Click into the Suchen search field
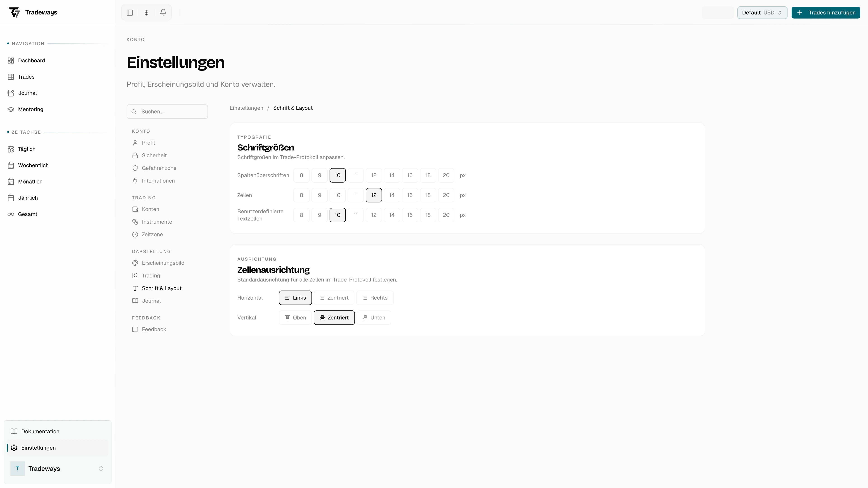The height and width of the screenshot is (488, 868). tap(167, 111)
